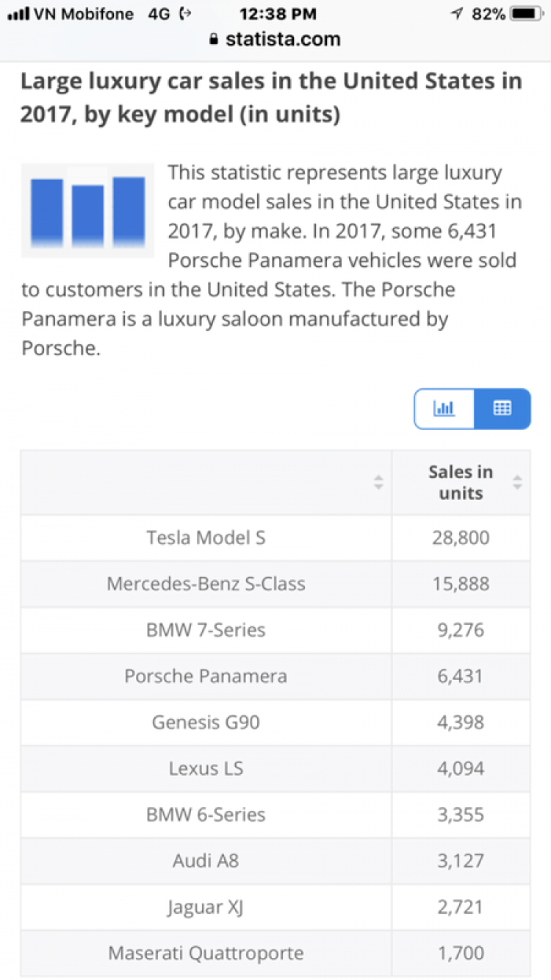Select the Mercedes-Benz S-Class row
This screenshot has height=980, width=551.
tap(206, 584)
